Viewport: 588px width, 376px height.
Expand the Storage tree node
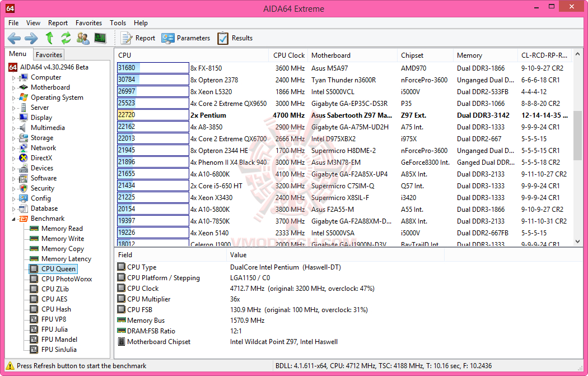(x=14, y=138)
